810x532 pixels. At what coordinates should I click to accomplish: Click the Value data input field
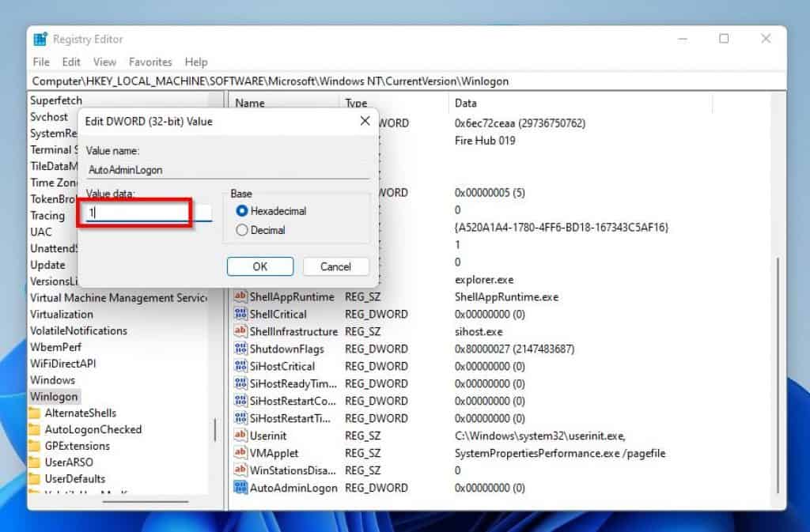pyautogui.click(x=149, y=212)
